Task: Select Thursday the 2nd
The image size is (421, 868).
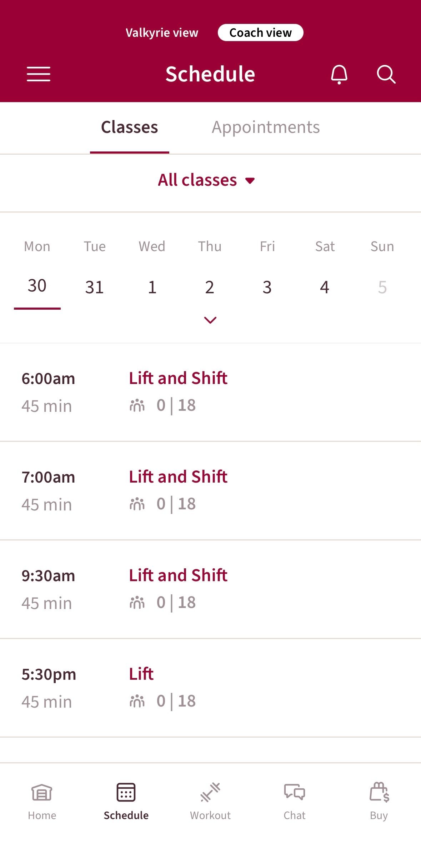Action: coord(210,287)
